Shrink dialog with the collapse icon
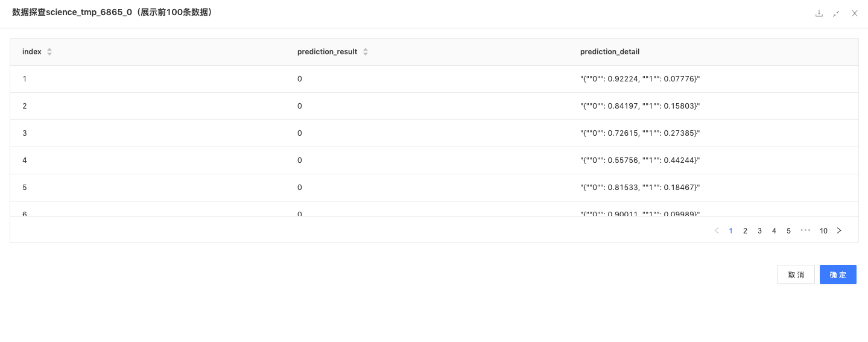Screen dimensions: 868x342 pyautogui.click(x=836, y=13)
